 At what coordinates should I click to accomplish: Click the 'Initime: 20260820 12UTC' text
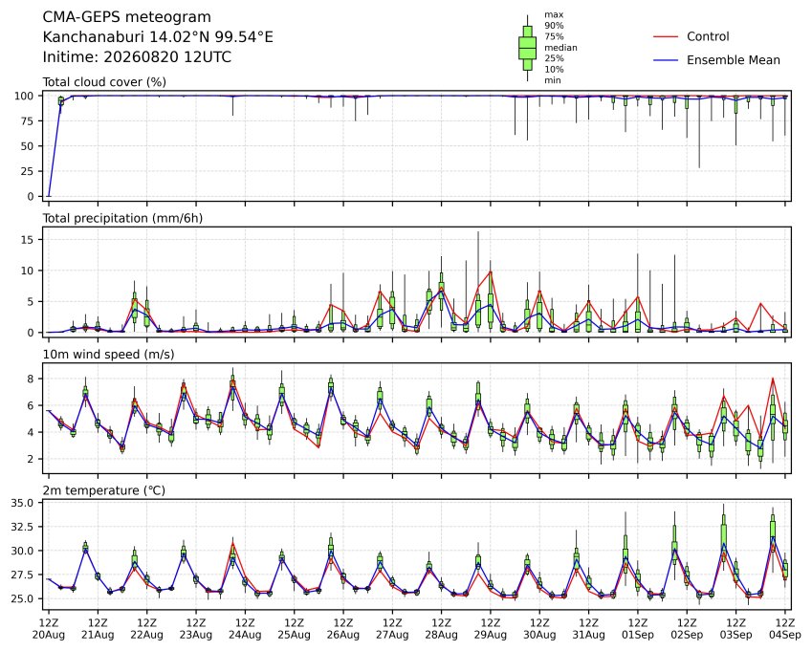point(137,57)
